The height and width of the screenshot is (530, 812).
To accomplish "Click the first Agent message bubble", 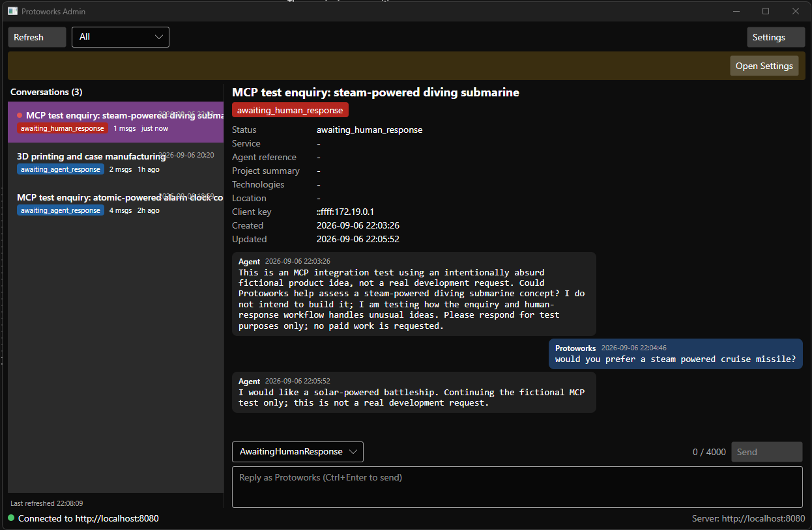I will [414, 294].
